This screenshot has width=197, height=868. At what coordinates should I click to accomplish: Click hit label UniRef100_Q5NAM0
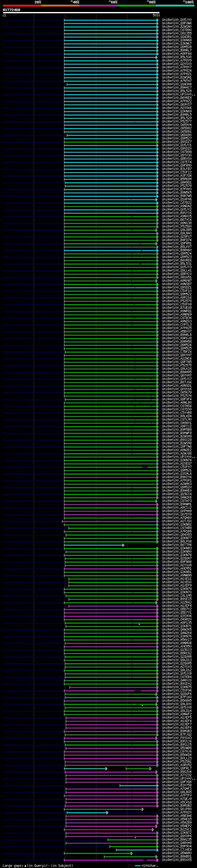[x=176, y=853]
